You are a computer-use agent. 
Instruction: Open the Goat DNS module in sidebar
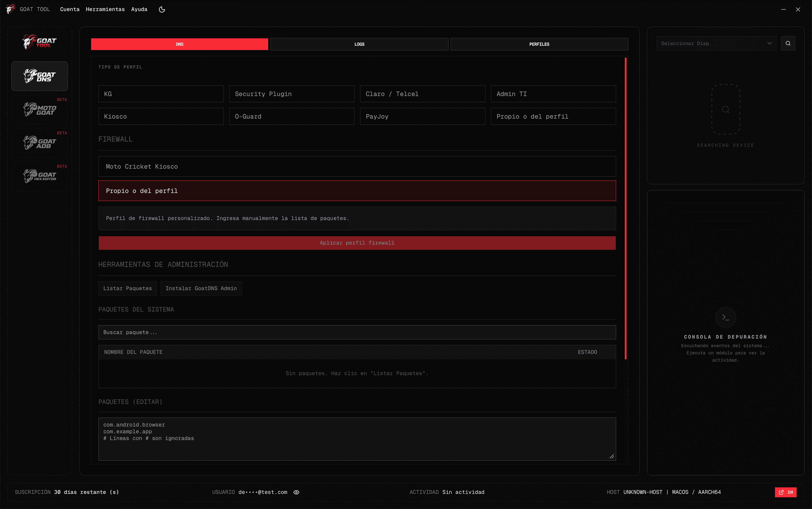pos(40,76)
